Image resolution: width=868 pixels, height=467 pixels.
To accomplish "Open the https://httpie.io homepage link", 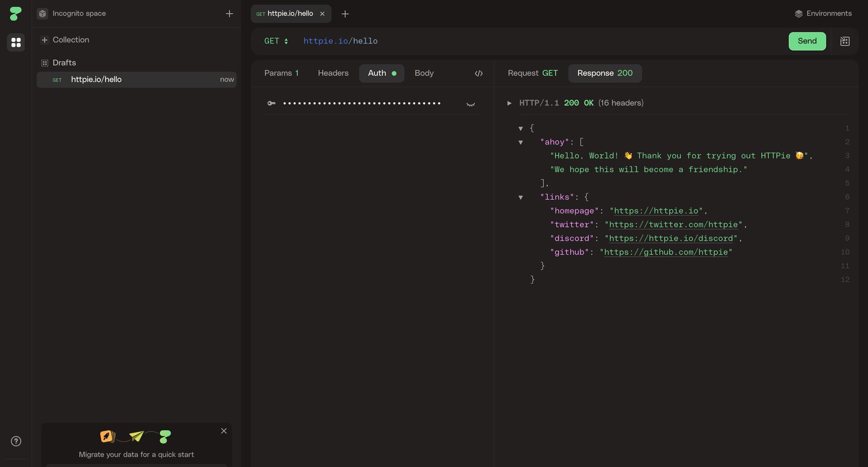I will pyautogui.click(x=656, y=211).
